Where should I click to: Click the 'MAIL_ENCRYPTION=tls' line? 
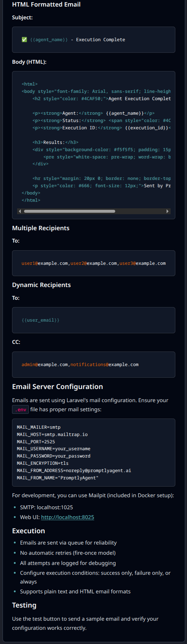click(43, 463)
